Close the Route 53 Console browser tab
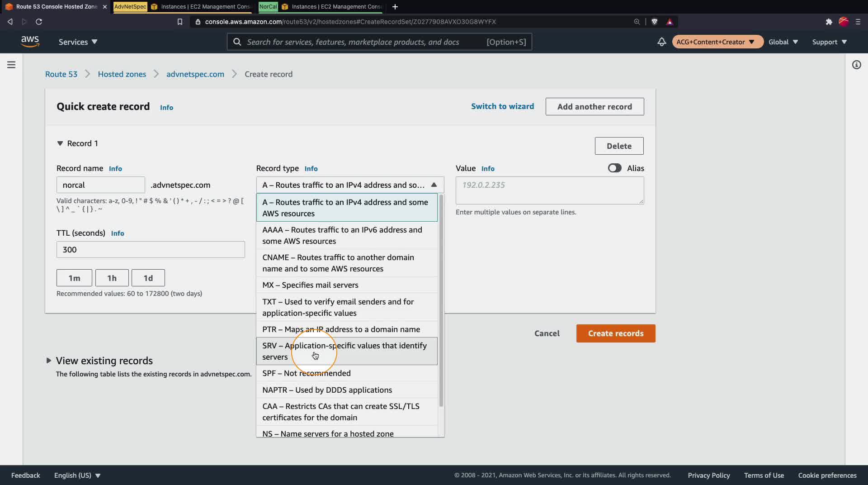The width and height of the screenshot is (868, 485). [104, 7]
